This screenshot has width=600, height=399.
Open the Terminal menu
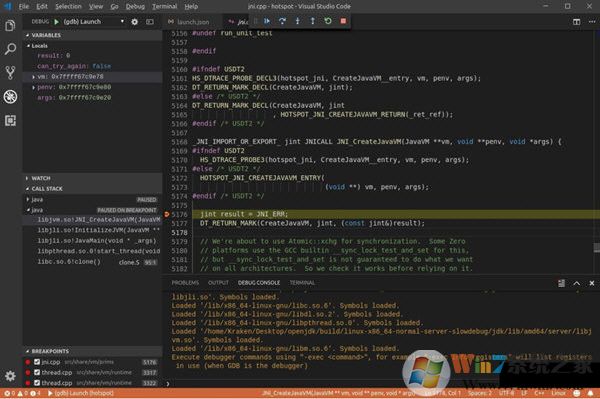coord(165,7)
